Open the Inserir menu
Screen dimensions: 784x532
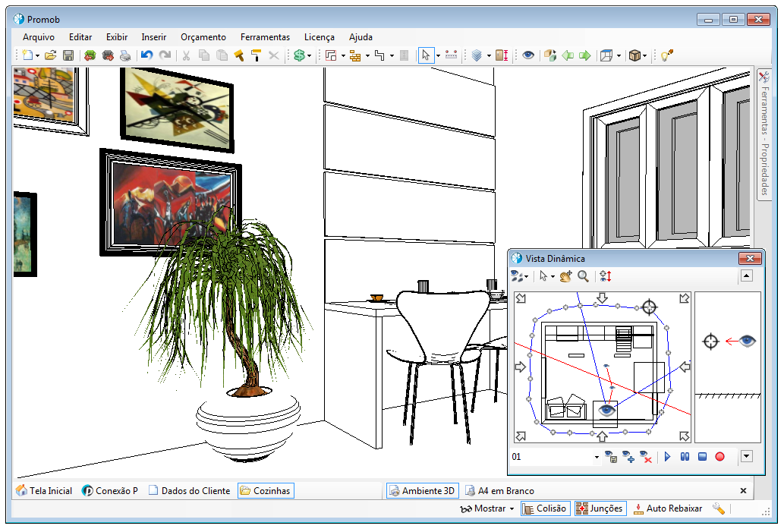pyautogui.click(x=153, y=37)
